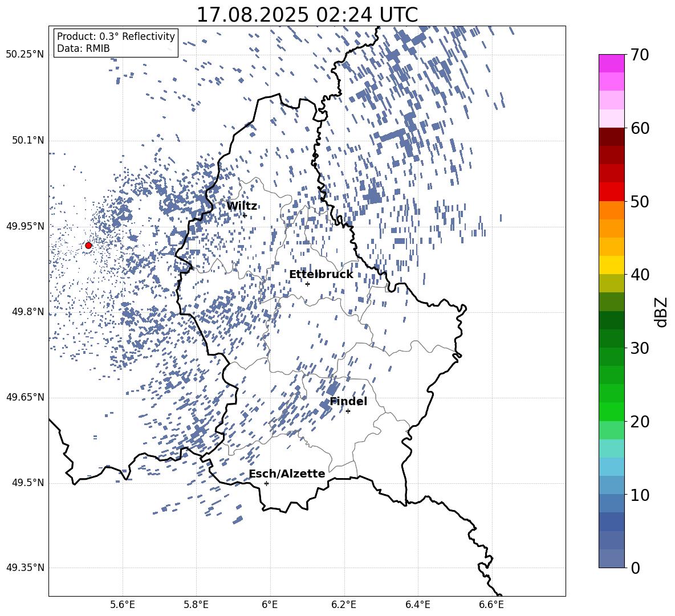This screenshot has width=675, height=616.
Task: Click the colorbar tick label 30
Action: click(640, 348)
